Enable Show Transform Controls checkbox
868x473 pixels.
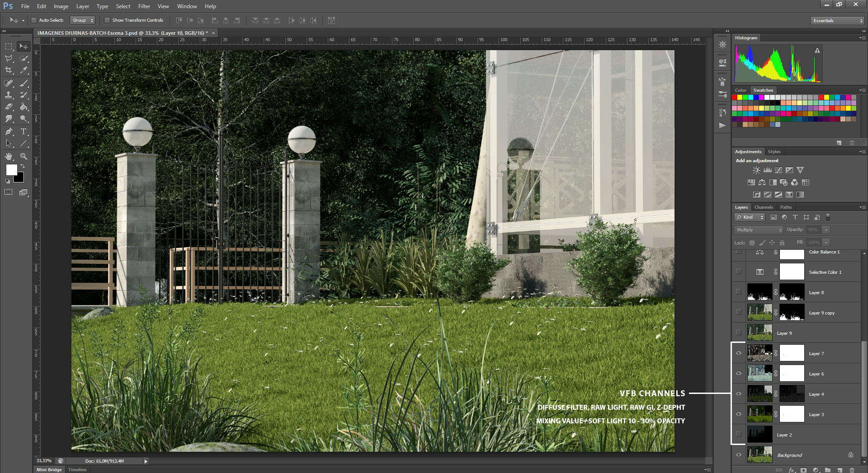[107, 20]
